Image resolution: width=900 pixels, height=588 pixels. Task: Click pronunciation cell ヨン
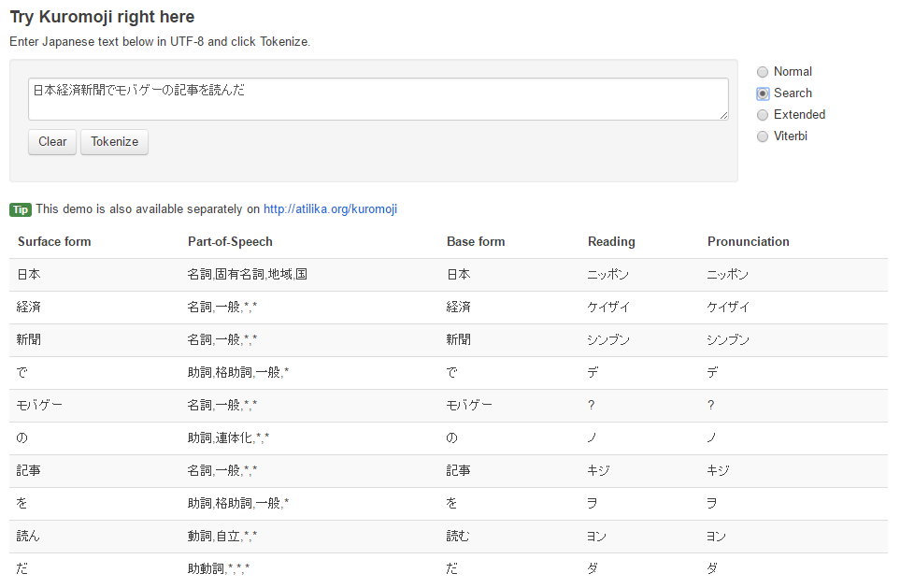click(716, 537)
